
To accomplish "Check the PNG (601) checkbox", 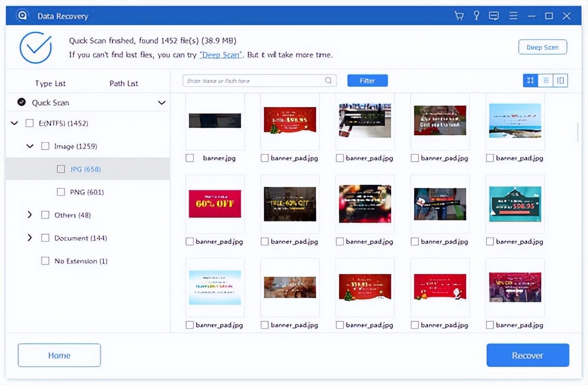I will click(x=61, y=192).
